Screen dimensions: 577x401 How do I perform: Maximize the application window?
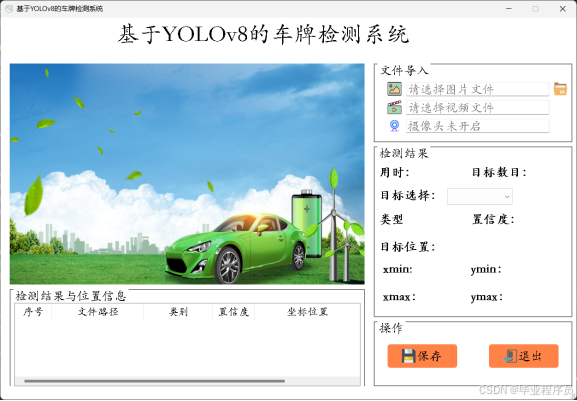click(x=536, y=9)
